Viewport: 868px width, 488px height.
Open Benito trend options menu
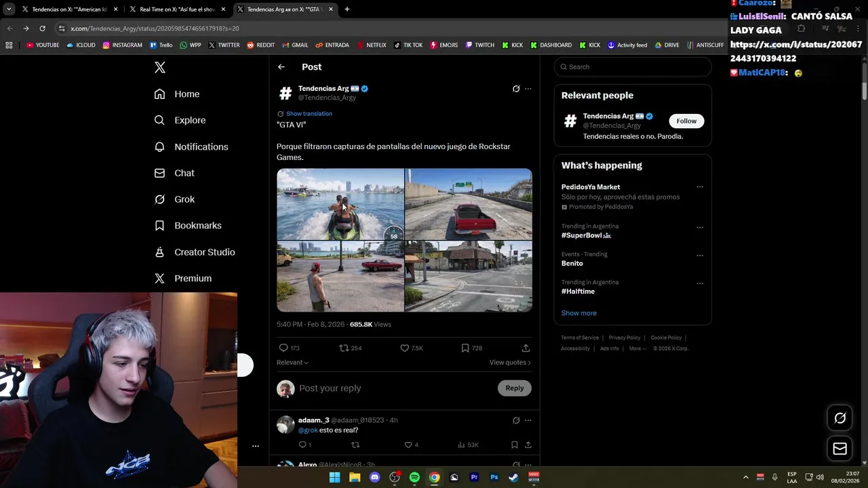pos(700,256)
